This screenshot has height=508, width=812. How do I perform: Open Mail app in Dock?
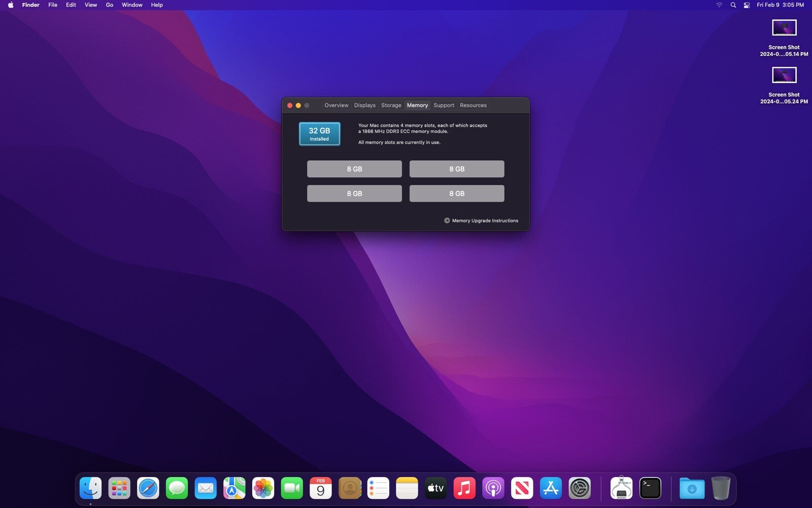point(206,488)
